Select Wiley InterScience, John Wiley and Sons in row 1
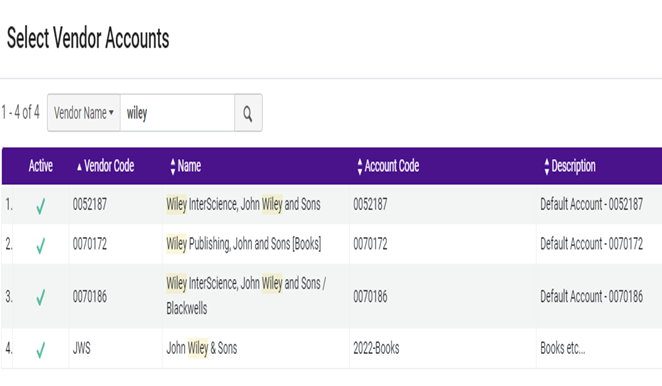 pos(243,204)
